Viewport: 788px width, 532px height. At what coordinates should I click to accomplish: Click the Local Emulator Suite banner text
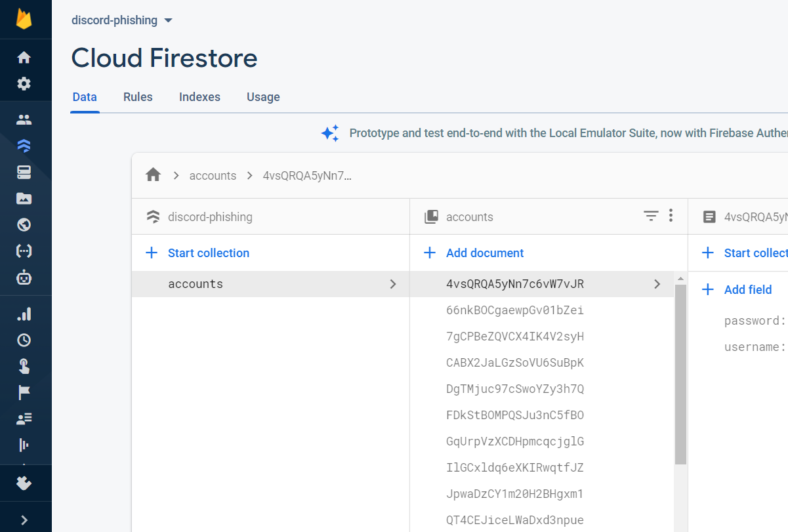click(x=568, y=133)
